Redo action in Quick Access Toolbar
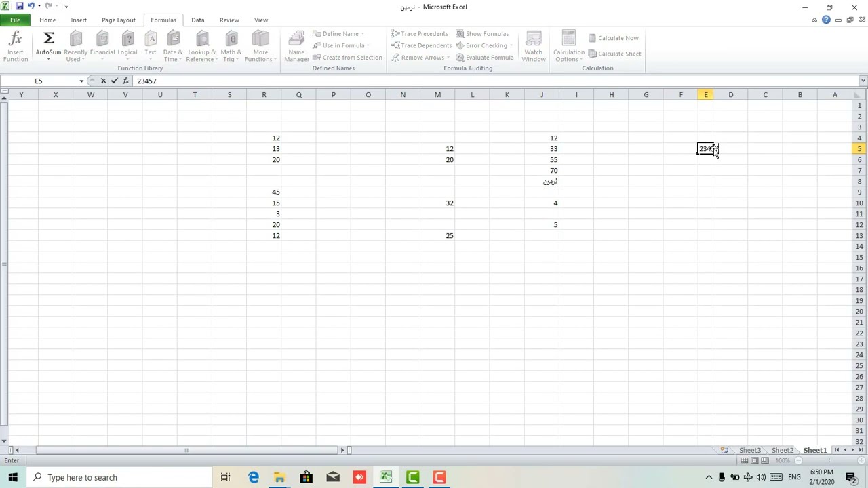 47,6
